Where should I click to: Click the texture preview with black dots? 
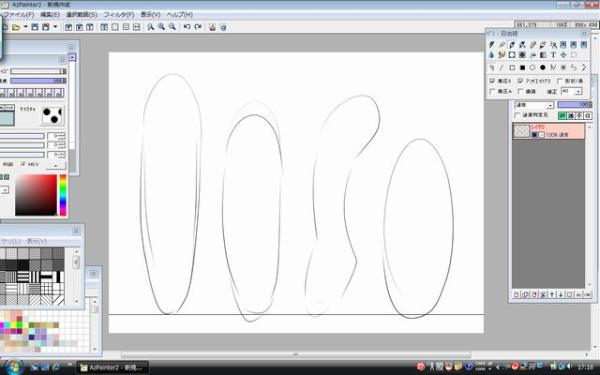point(52,115)
